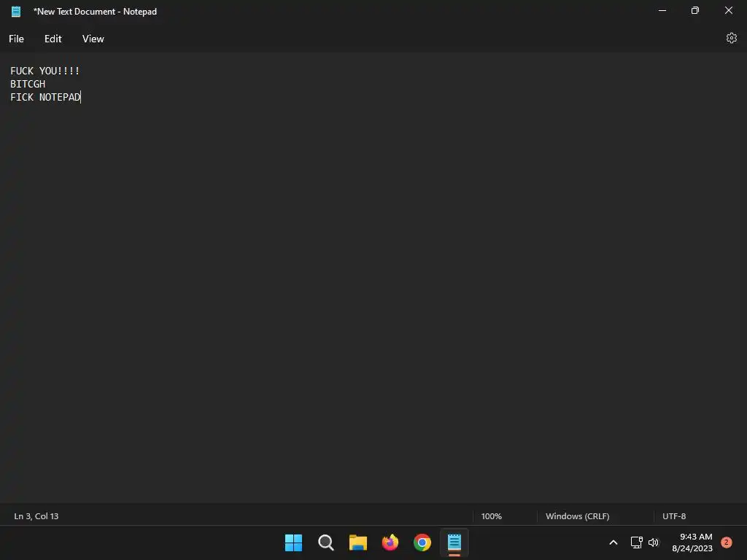Open network status tray icon

(636, 542)
